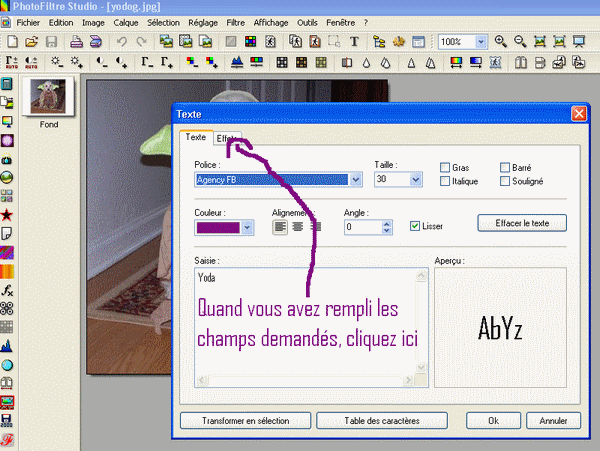The height and width of the screenshot is (451, 600).
Task: Click the Full screen monitor icon
Action: [579, 41]
